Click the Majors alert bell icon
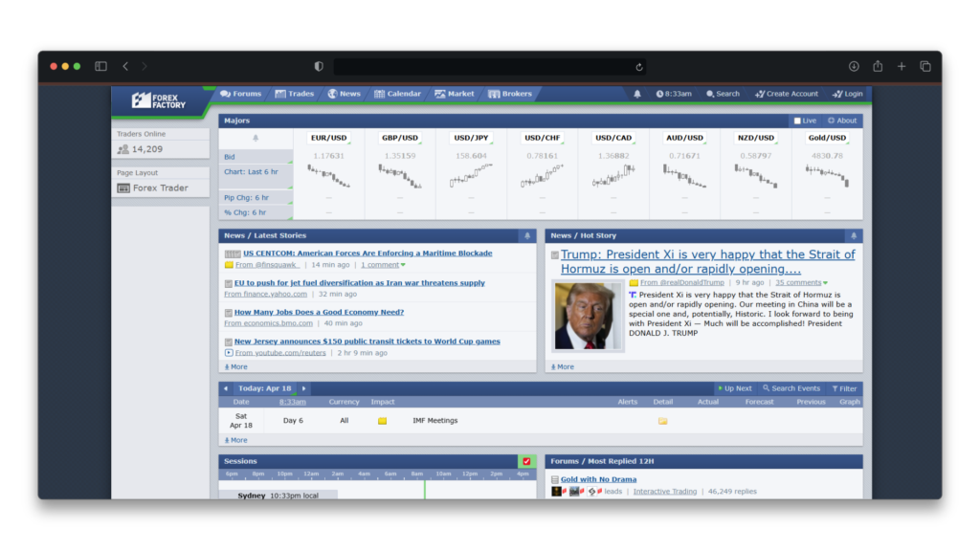This screenshot has height=551, width=980. click(x=255, y=138)
